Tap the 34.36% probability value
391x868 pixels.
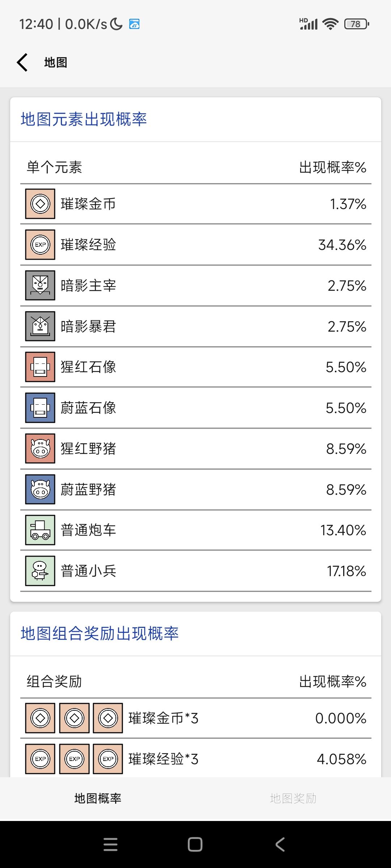342,245
